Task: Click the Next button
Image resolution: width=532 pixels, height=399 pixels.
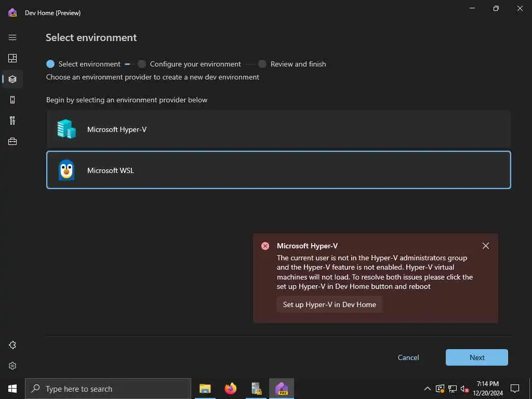Action: coord(477,357)
